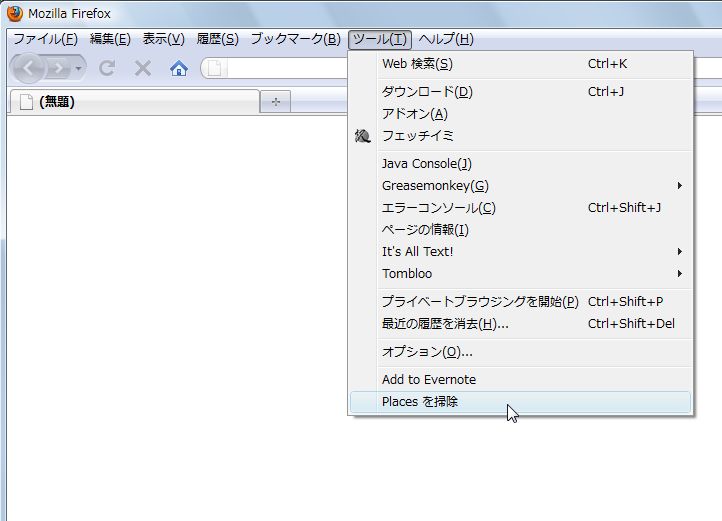Expand the Greasemonkey(G) submenu

pos(520,186)
